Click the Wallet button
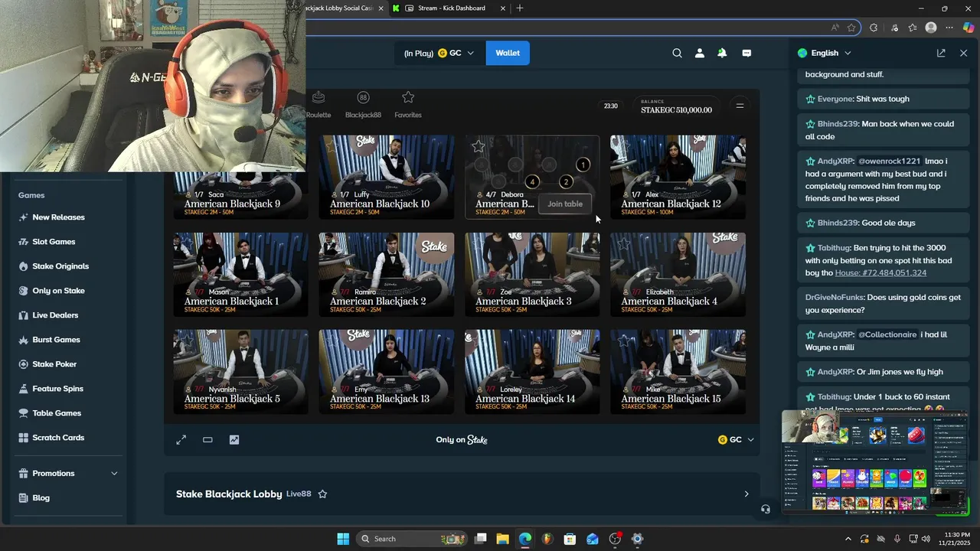Image resolution: width=980 pixels, height=551 pixels. [x=508, y=53]
